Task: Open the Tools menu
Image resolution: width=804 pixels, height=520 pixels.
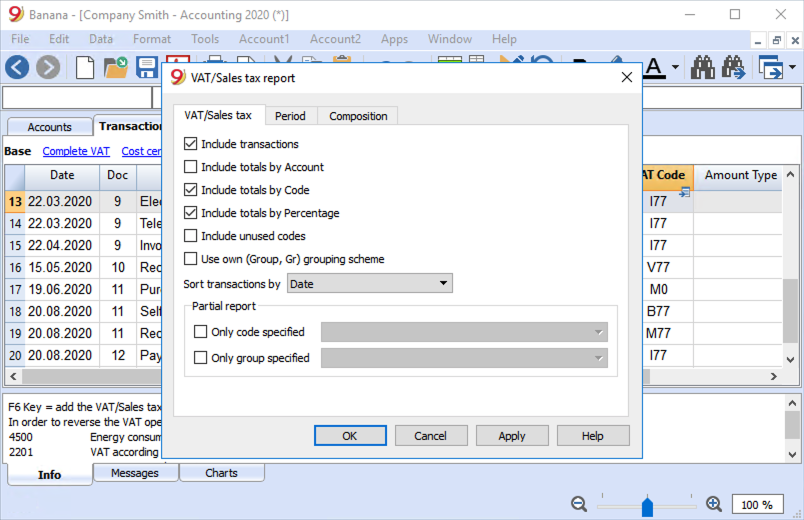Action: click(205, 39)
